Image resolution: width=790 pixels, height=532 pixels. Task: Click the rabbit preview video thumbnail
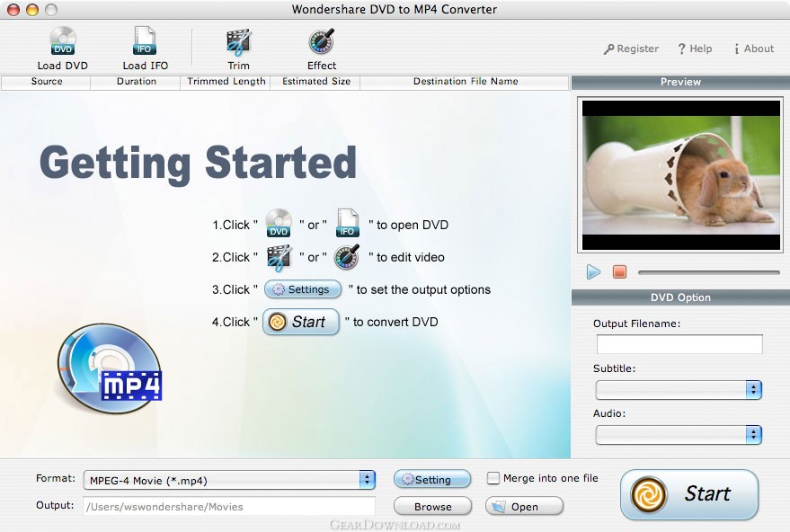pyautogui.click(x=680, y=175)
